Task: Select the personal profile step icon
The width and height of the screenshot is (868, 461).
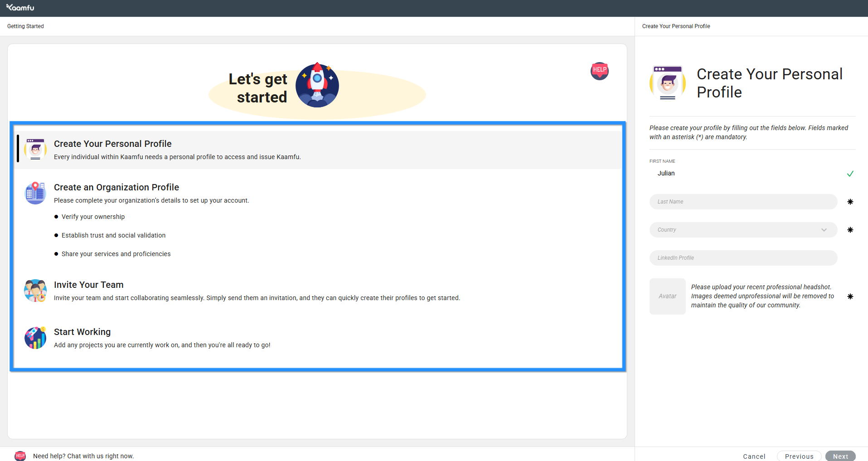Action: (35, 150)
